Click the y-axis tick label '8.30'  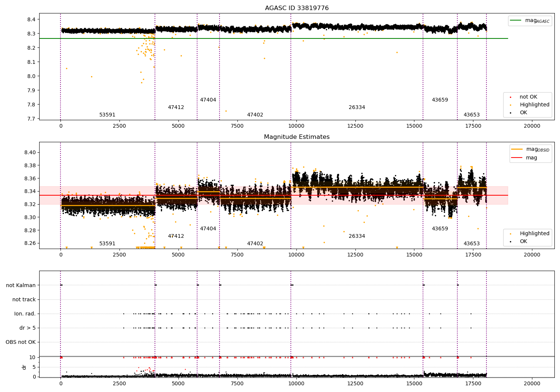tap(30, 217)
